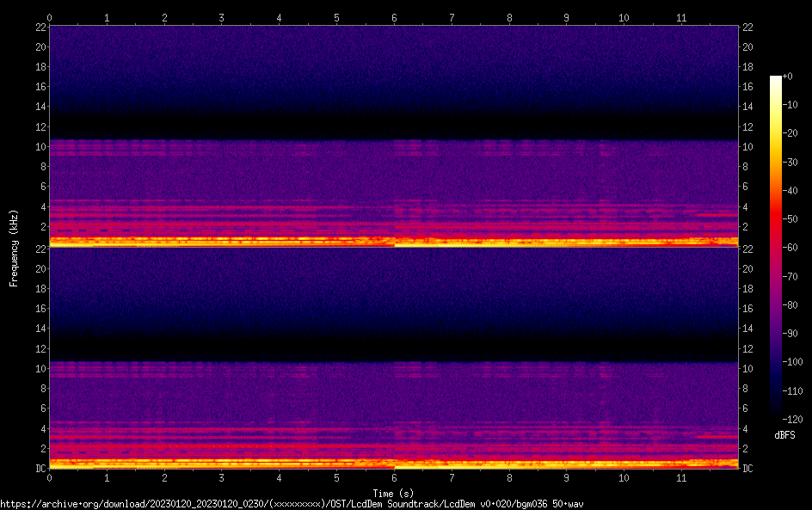Viewport: 812px width, 510px height.
Task: Select the 6 second mark on top time axis
Action: click(394, 17)
